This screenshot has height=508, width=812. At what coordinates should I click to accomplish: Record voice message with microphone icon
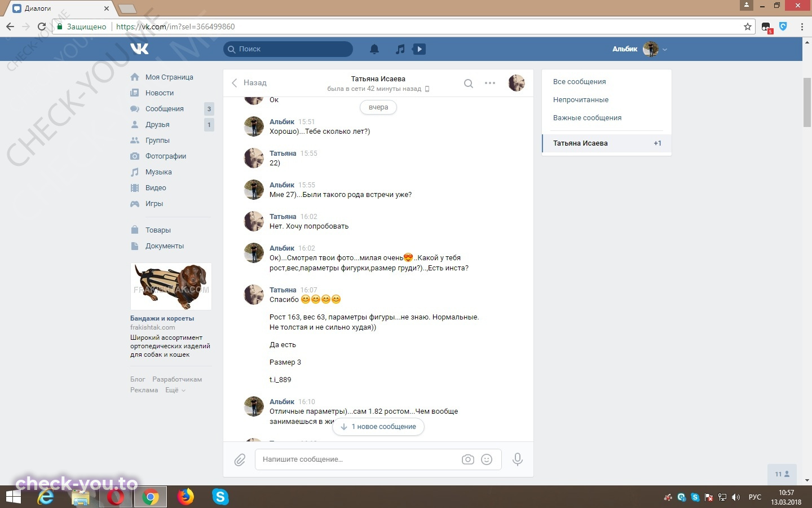(x=517, y=459)
